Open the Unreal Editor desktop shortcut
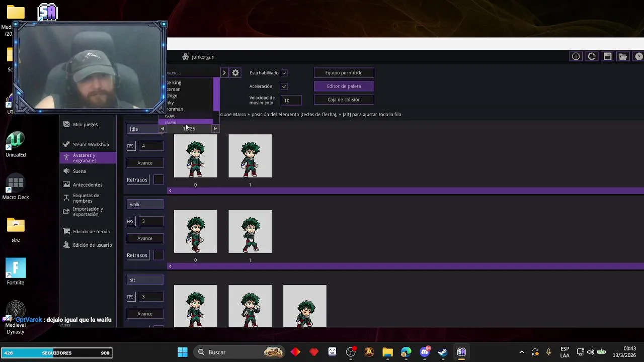This screenshot has height=362, width=644. (16, 144)
